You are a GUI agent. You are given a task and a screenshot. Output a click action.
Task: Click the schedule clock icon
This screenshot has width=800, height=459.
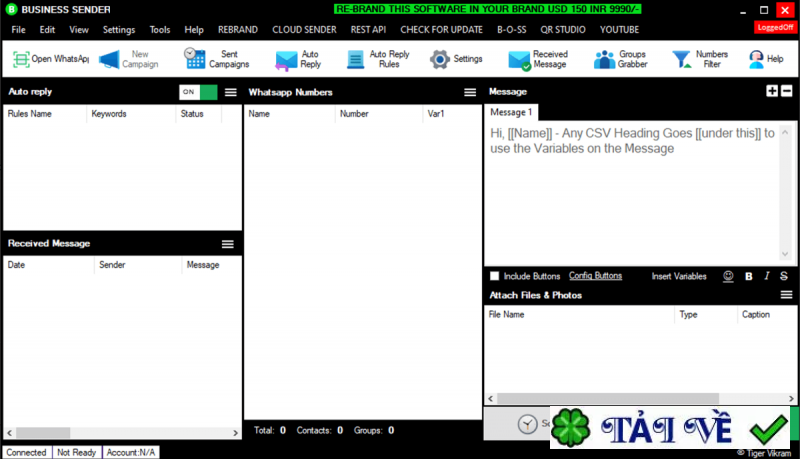(x=528, y=424)
